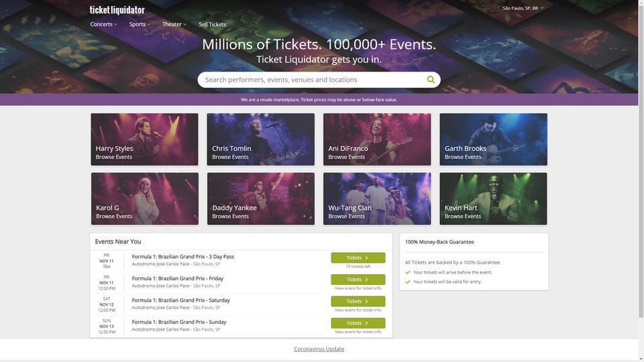644x362 pixels.
Task: Click the 'SAT NOV 12' date cell
Action: (x=107, y=304)
